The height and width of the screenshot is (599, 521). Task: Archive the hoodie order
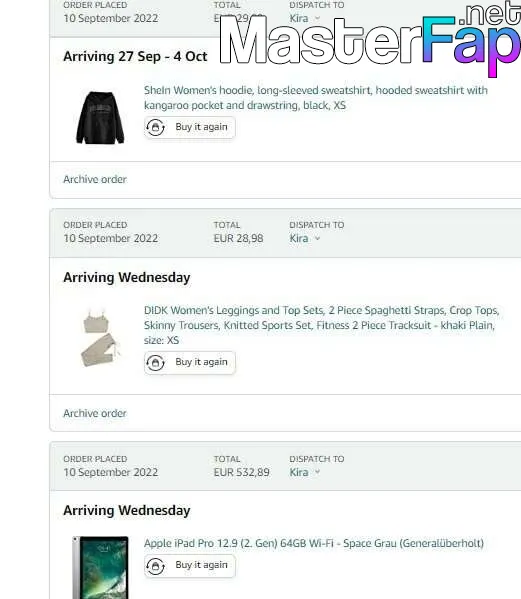95,179
